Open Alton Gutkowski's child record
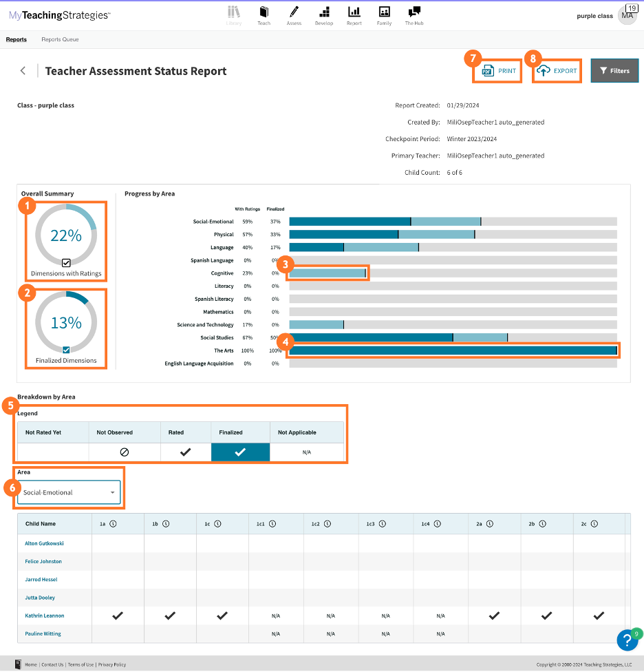The height and width of the screenshot is (672, 644). 43,543
